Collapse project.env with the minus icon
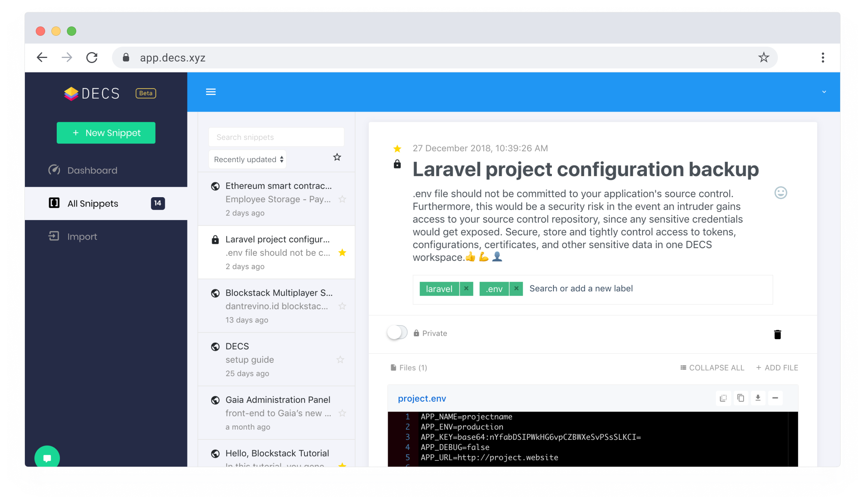This screenshot has width=865, height=504. click(x=775, y=398)
